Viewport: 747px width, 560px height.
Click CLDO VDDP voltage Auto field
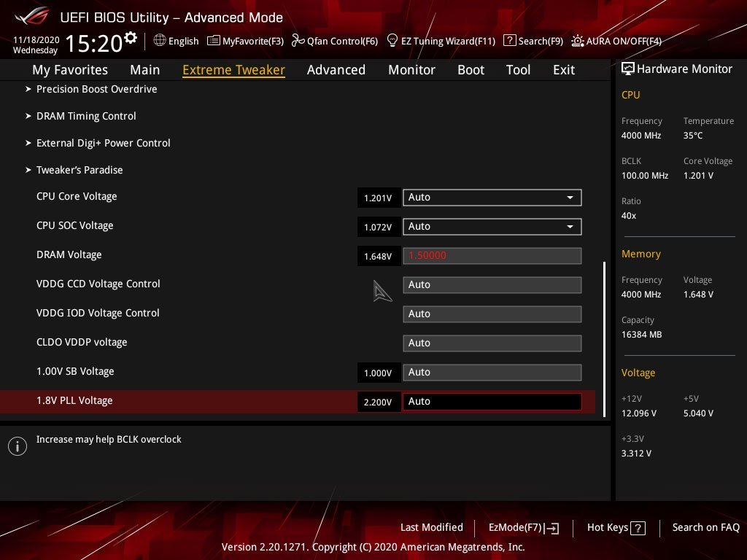tap(492, 343)
